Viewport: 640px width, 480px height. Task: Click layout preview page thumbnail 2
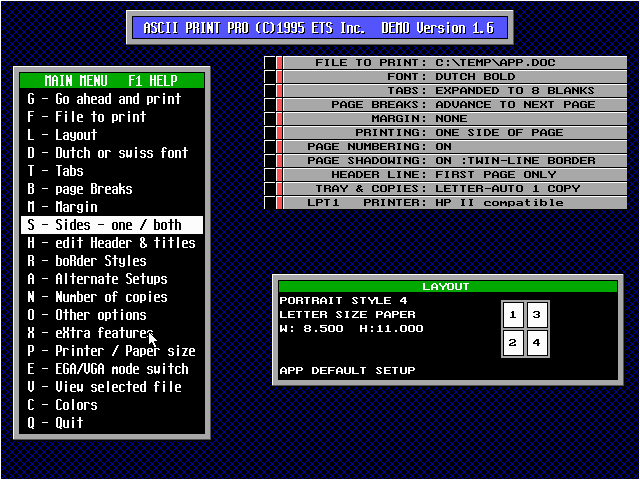[x=513, y=343]
